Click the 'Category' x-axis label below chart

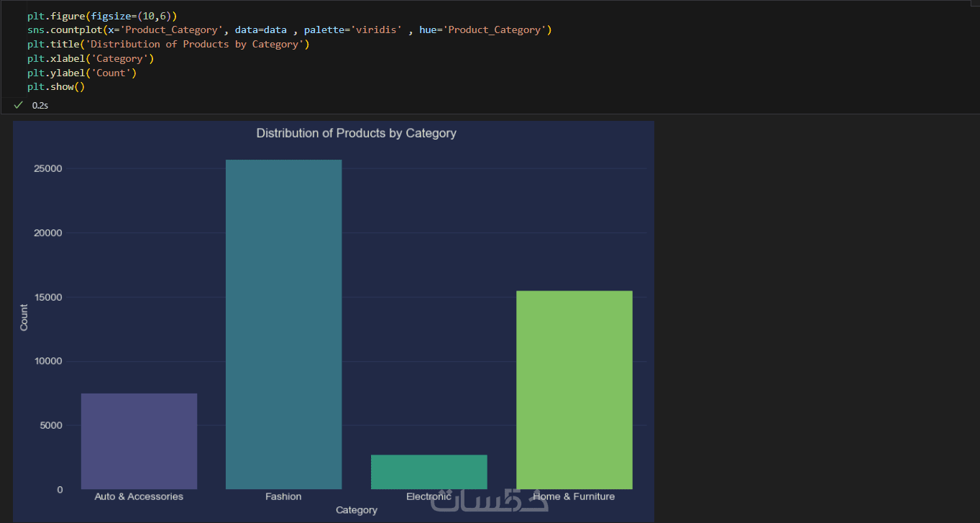(356, 510)
